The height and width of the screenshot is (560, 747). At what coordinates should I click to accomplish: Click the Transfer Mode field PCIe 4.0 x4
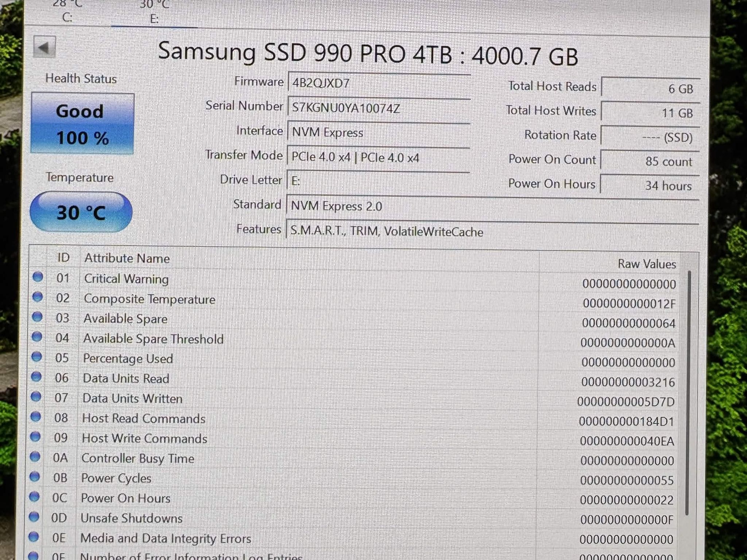(x=378, y=157)
